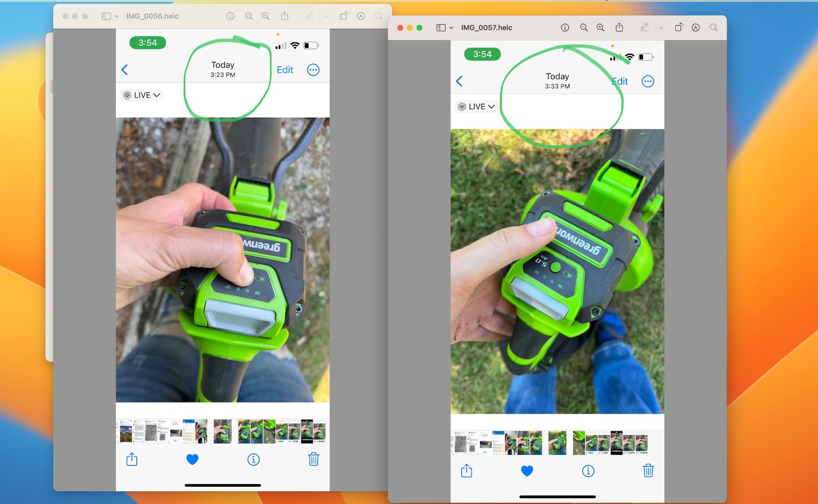Viewport: 818px width, 504px height.
Task: Tap the photo info icon in IMG_0056.heic screenshot
Action: point(254,460)
